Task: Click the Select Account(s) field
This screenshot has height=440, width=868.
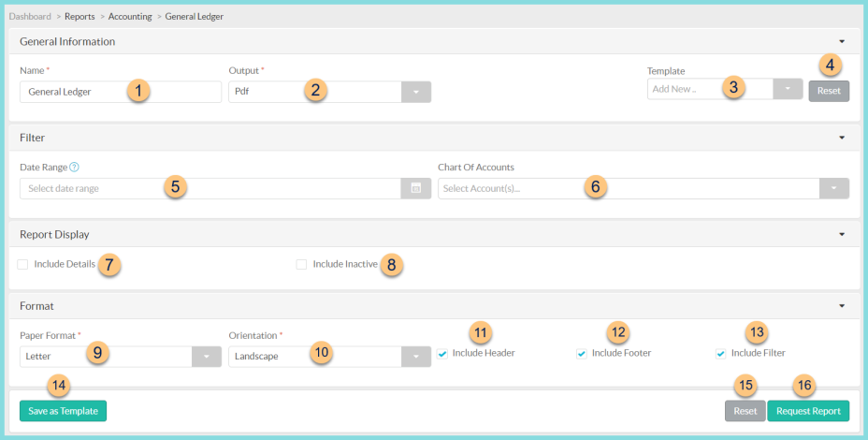Action: [x=629, y=188]
